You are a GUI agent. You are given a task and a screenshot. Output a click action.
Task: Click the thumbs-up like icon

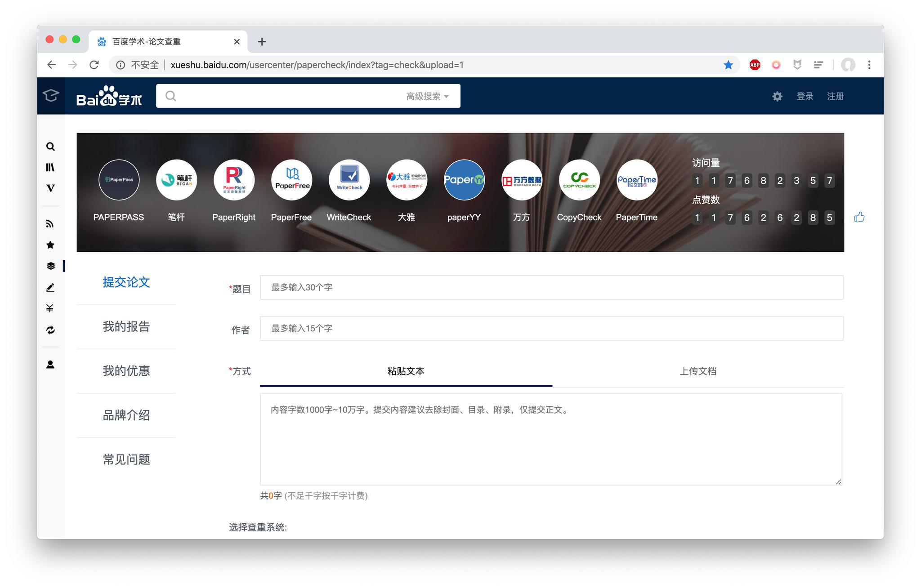(859, 217)
